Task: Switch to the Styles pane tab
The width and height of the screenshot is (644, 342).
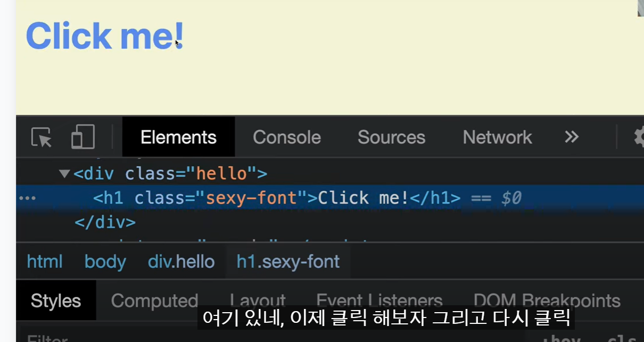Action: coord(56,300)
